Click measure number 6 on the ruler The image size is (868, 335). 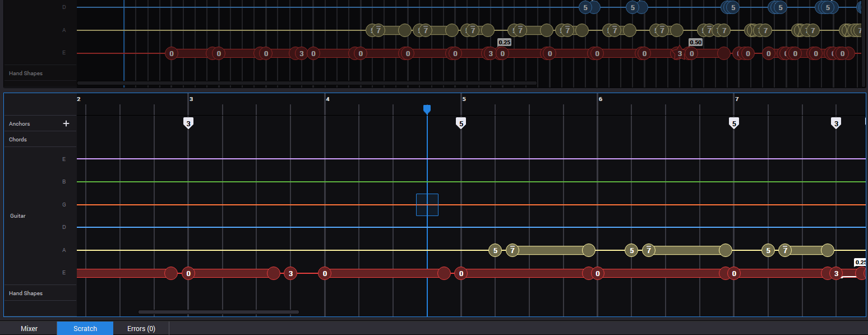601,99
